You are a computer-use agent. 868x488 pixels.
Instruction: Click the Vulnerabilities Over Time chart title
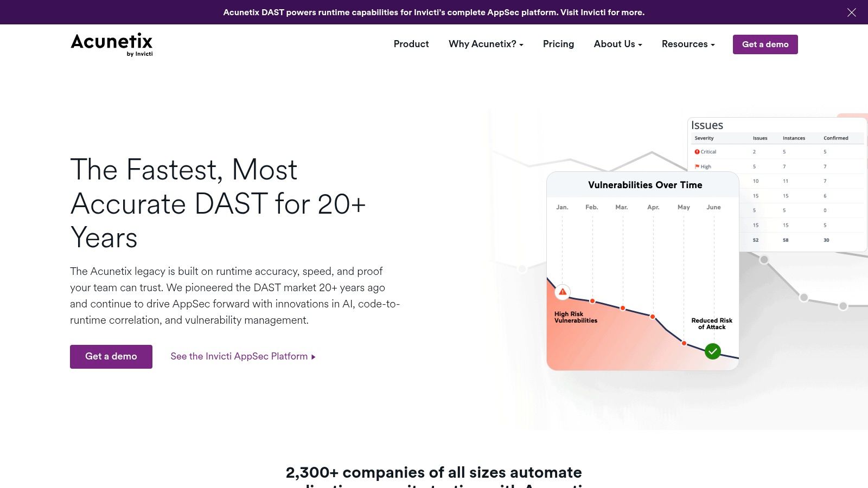coord(645,185)
